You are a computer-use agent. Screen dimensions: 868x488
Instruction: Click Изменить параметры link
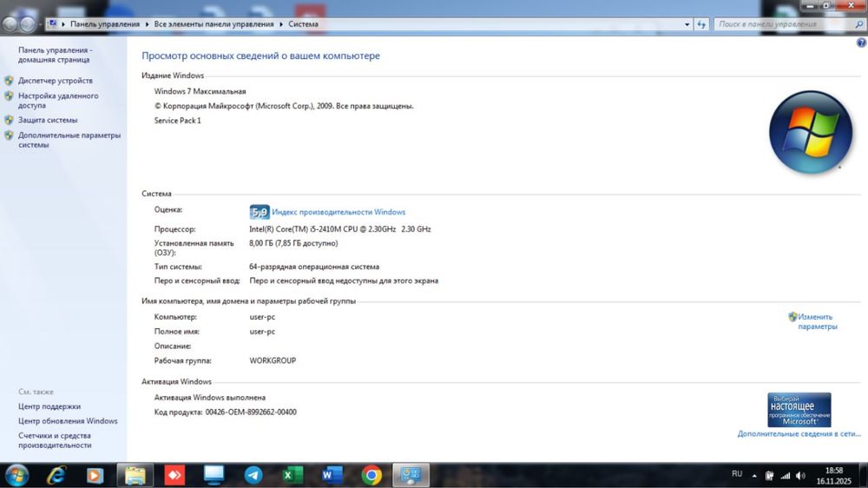(818, 322)
